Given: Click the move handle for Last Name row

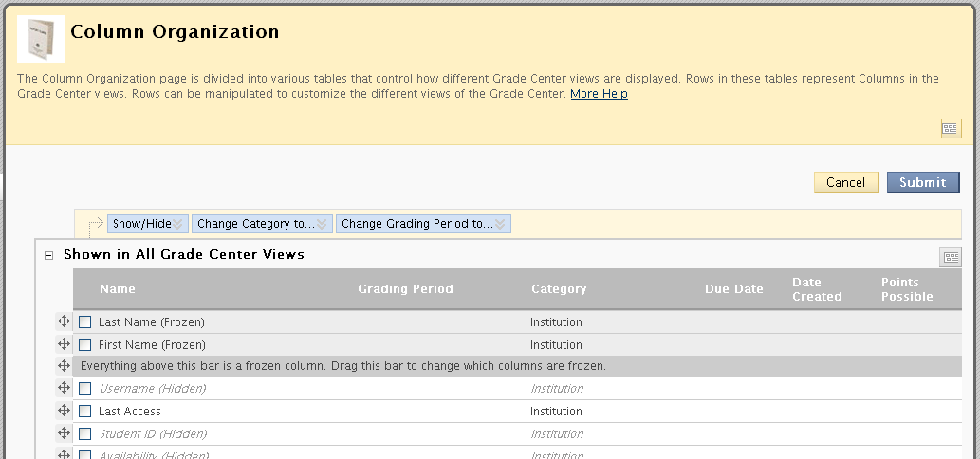Looking at the screenshot, I should [x=64, y=321].
